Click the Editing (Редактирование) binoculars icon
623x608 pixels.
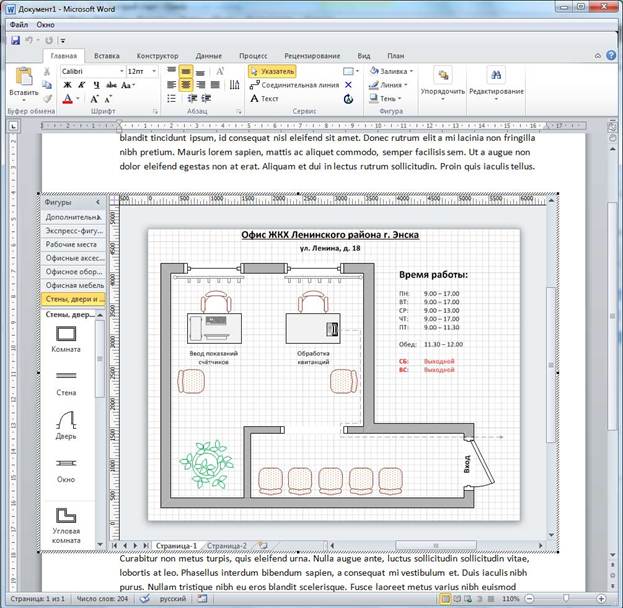(496, 76)
